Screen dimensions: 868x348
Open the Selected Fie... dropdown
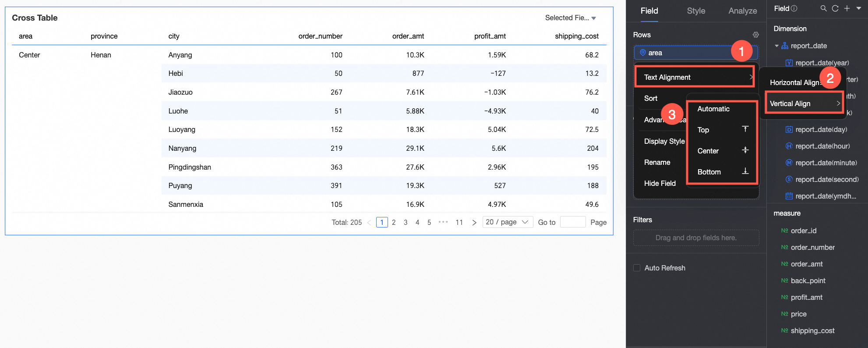pyautogui.click(x=571, y=18)
